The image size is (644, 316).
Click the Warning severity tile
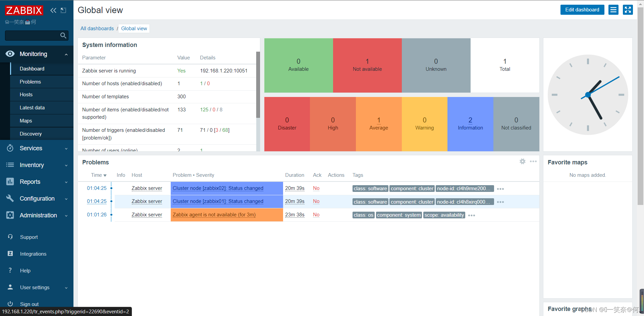pyautogui.click(x=425, y=124)
